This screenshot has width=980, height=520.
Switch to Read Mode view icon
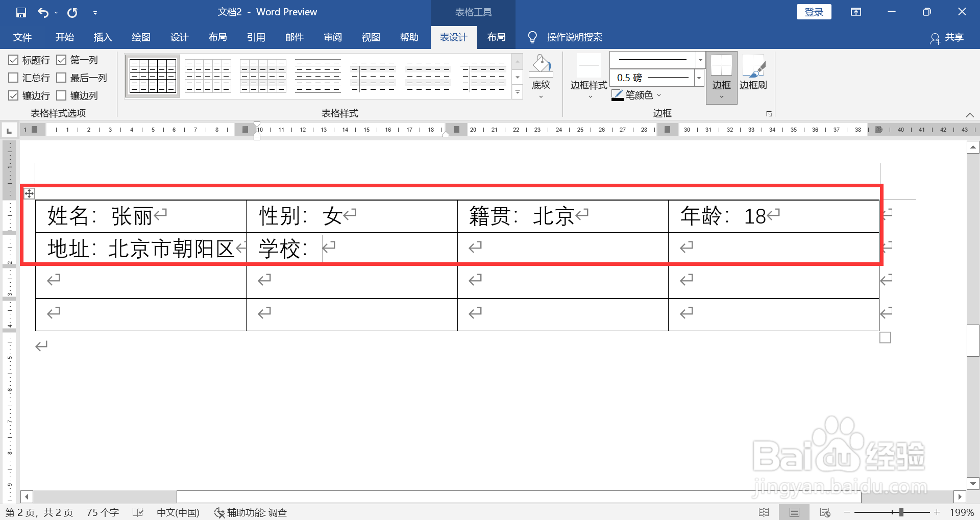coord(764,512)
